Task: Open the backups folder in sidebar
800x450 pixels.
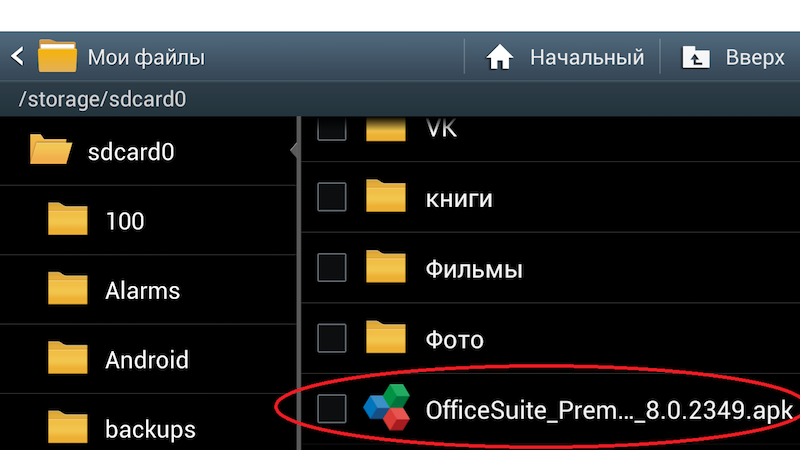Action: pyautogui.click(x=148, y=428)
